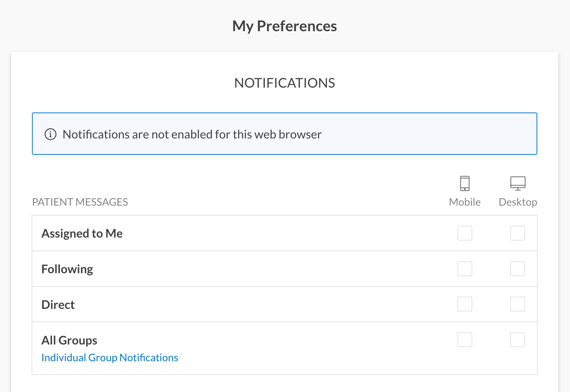
Task: Click the Assigned to Me row label
Action: pyautogui.click(x=82, y=233)
